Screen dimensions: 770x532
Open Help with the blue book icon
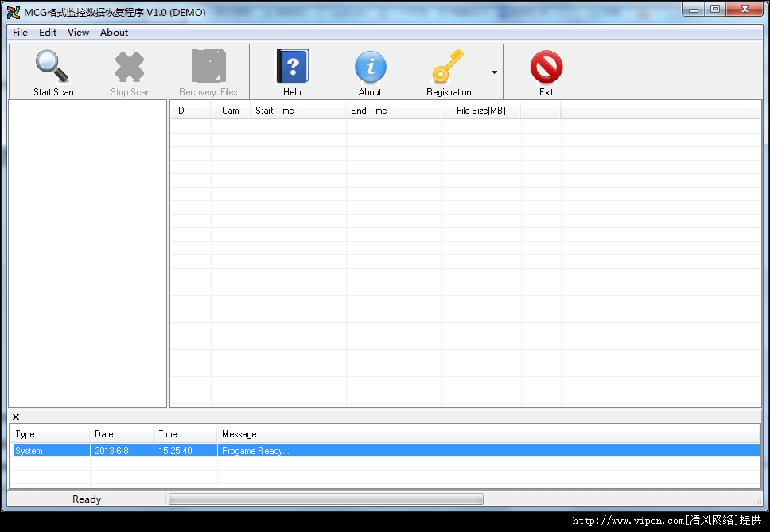click(x=293, y=66)
